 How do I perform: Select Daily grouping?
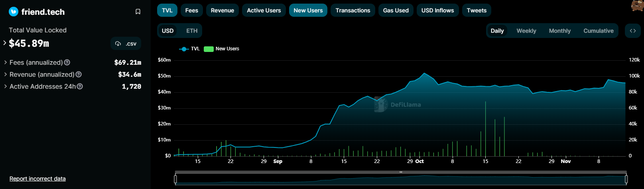(x=497, y=31)
